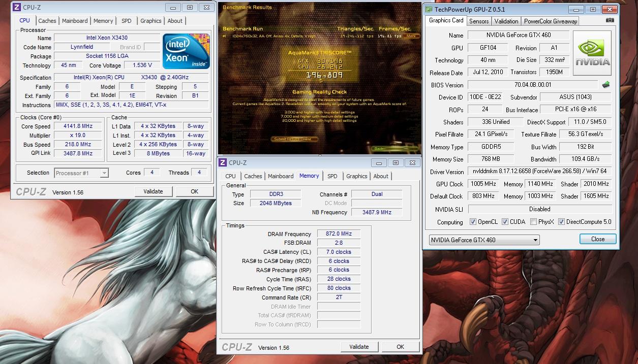
Task: Click the More button beside frames per second
Action: click(411, 36)
